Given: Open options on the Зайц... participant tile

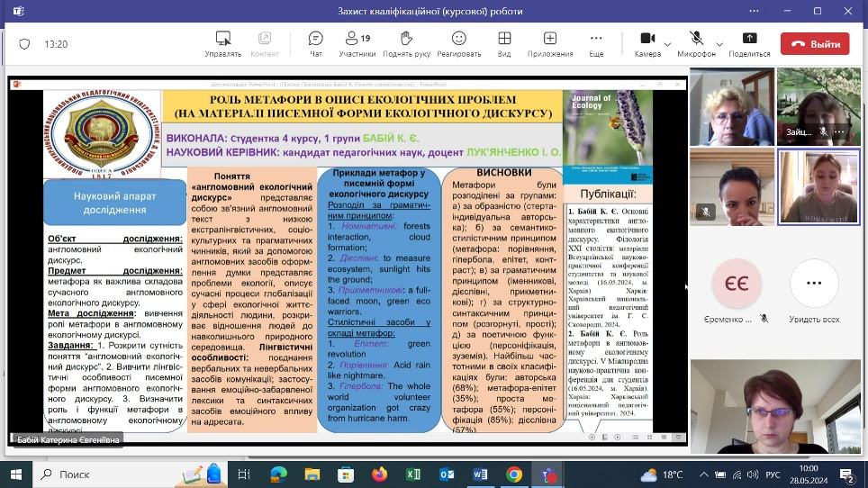Looking at the screenshot, I should point(839,131).
